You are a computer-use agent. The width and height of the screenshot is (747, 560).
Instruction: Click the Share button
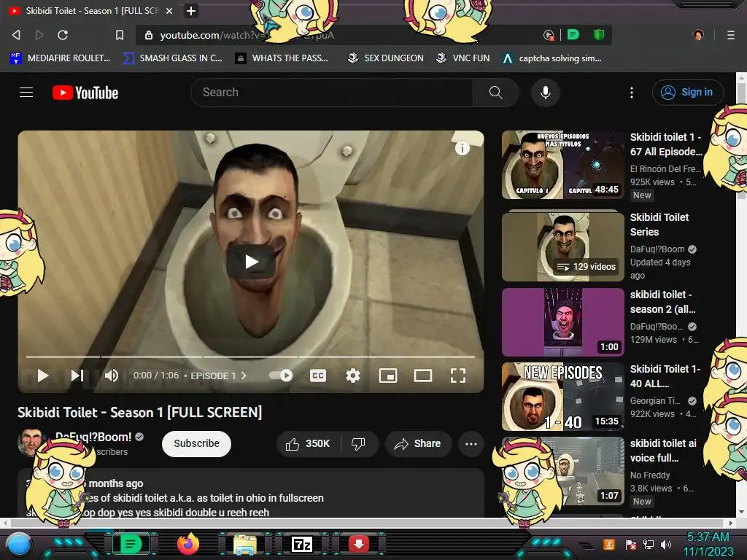click(x=418, y=443)
